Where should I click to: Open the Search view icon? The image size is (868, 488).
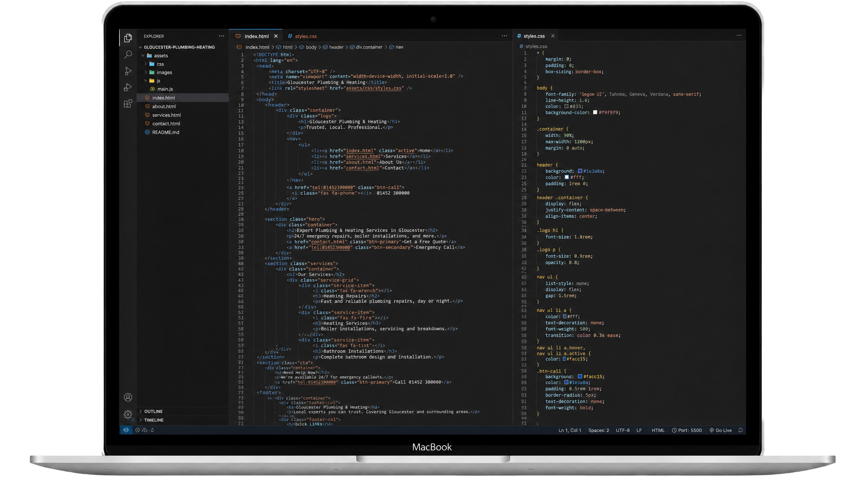point(128,54)
